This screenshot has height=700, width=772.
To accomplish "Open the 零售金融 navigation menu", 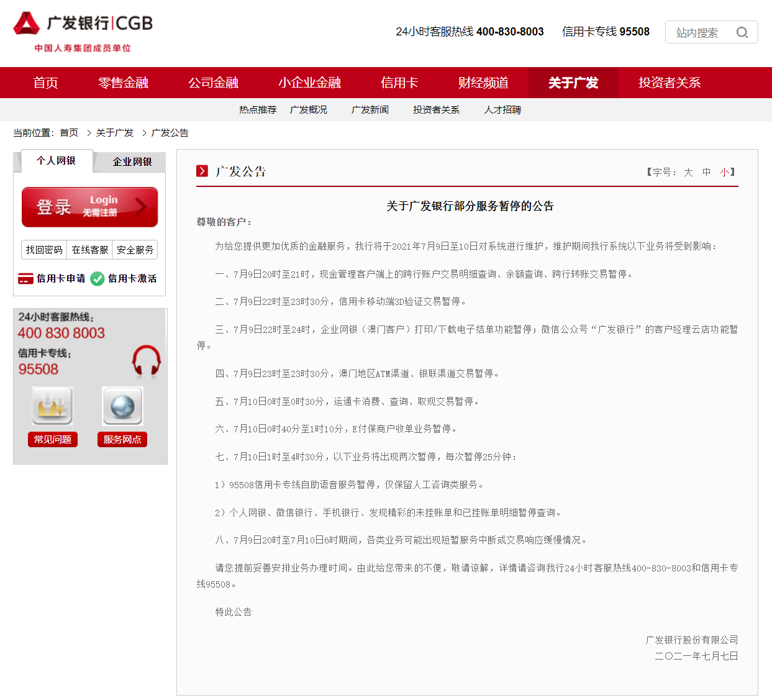I will pos(123,83).
